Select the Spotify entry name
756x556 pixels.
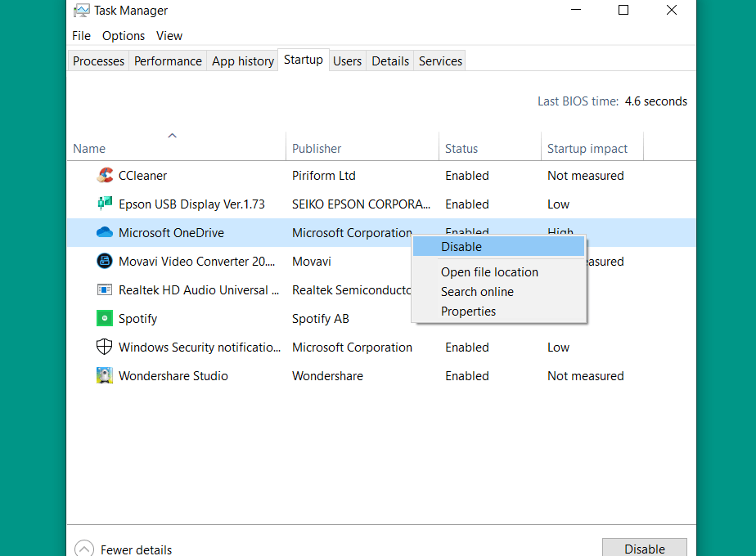[138, 319]
